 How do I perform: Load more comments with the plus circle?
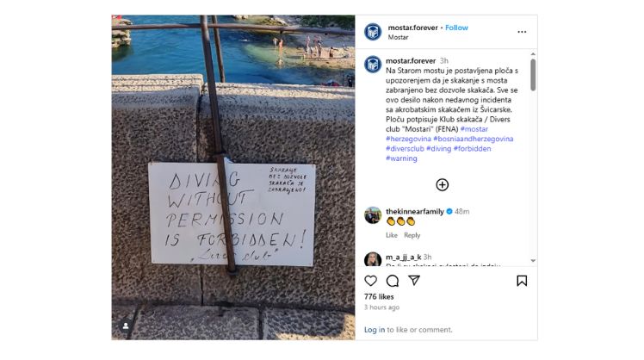(x=442, y=185)
